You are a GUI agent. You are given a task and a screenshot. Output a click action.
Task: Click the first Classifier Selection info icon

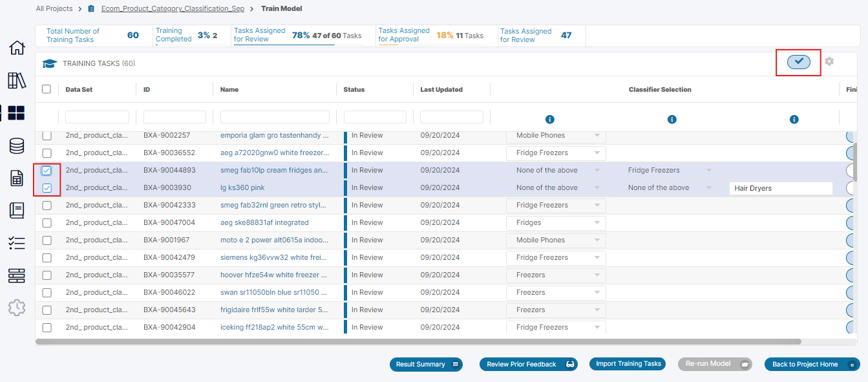pyautogui.click(x=550, y=120)
